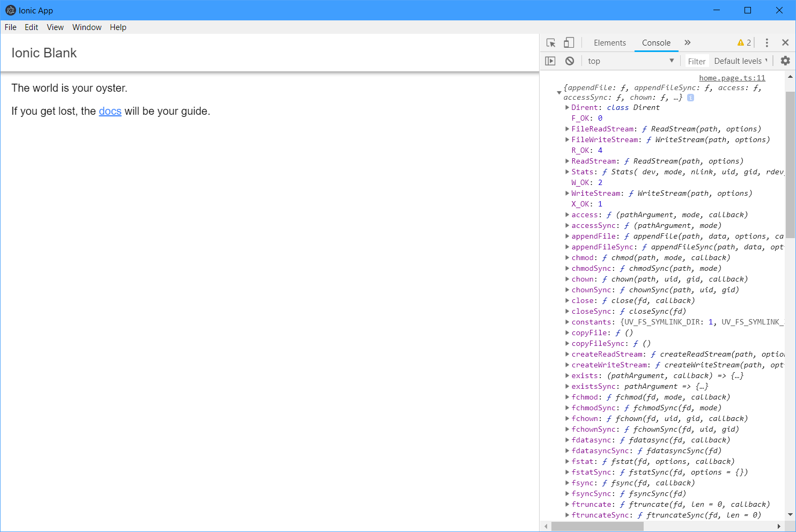796x532 pixels.
Task: Expand the Dirent class entry
Action: click(x=567, y=107)
